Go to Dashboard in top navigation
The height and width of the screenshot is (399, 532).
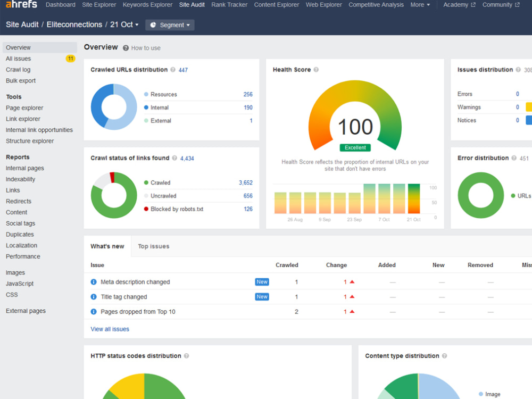click(x=61, y=5)
